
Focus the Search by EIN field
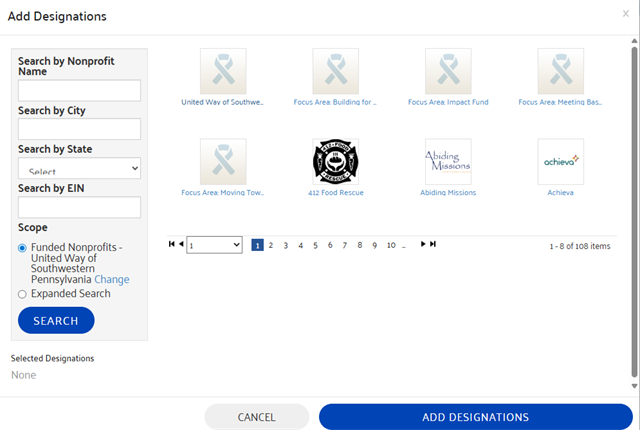click(x=79, y=207)
